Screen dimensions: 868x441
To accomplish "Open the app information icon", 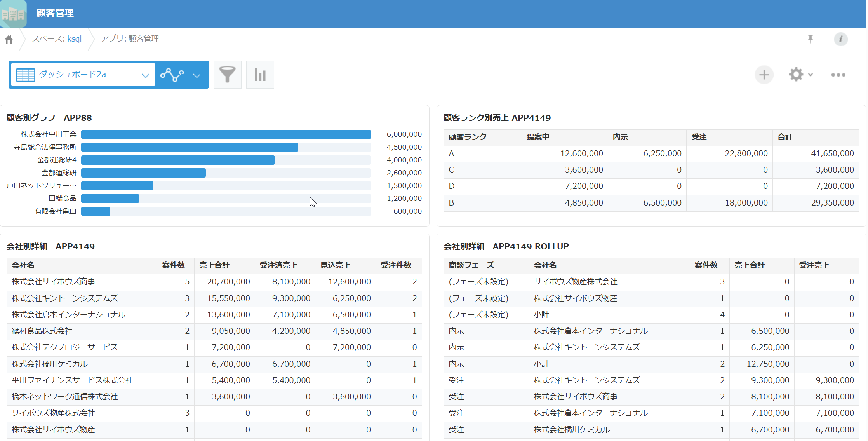I will (841, 39).
